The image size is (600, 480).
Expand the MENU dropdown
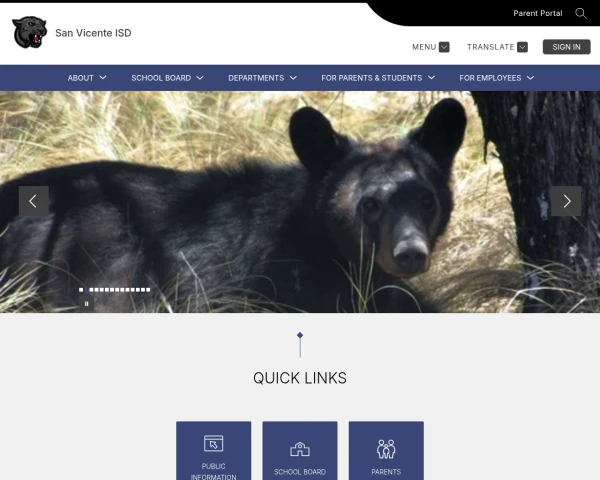(x=430, y=47)
